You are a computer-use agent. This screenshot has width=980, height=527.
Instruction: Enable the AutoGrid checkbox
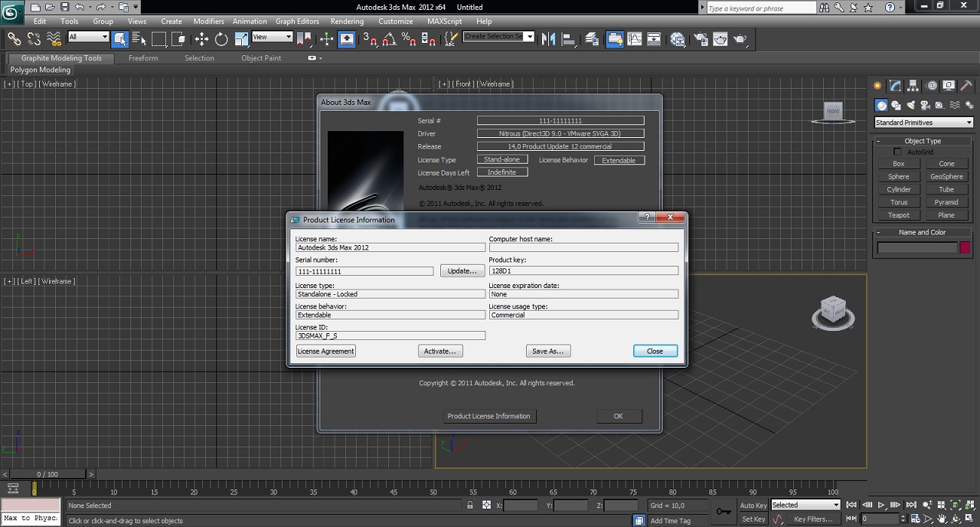point(898,152)
